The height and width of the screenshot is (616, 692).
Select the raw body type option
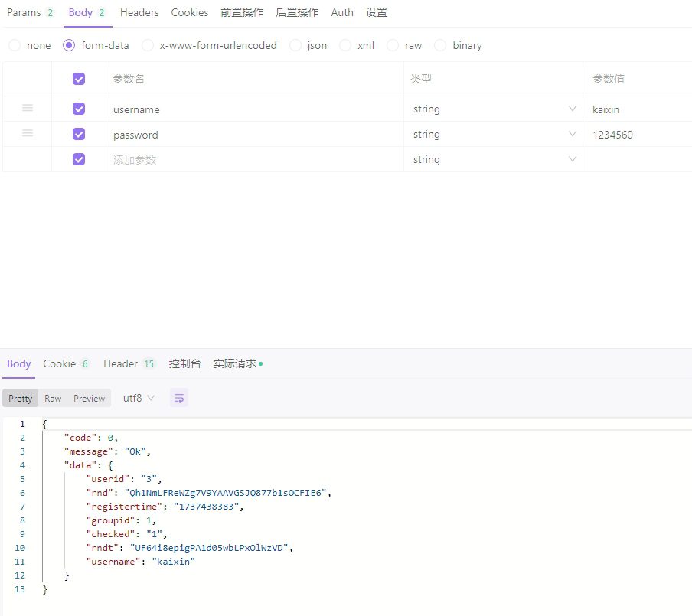click(x=393, y=45)
